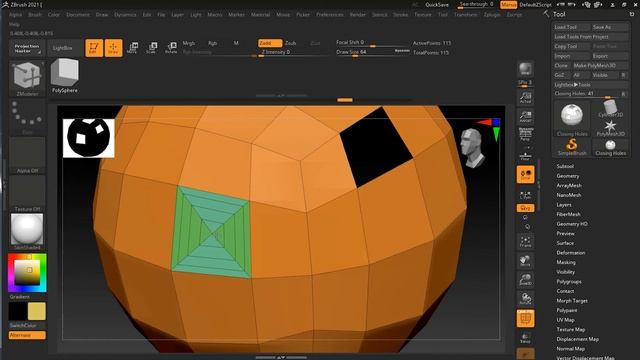Toggle Draw mode button
Viewport: 640px width, 360px height.
(113, 48)
